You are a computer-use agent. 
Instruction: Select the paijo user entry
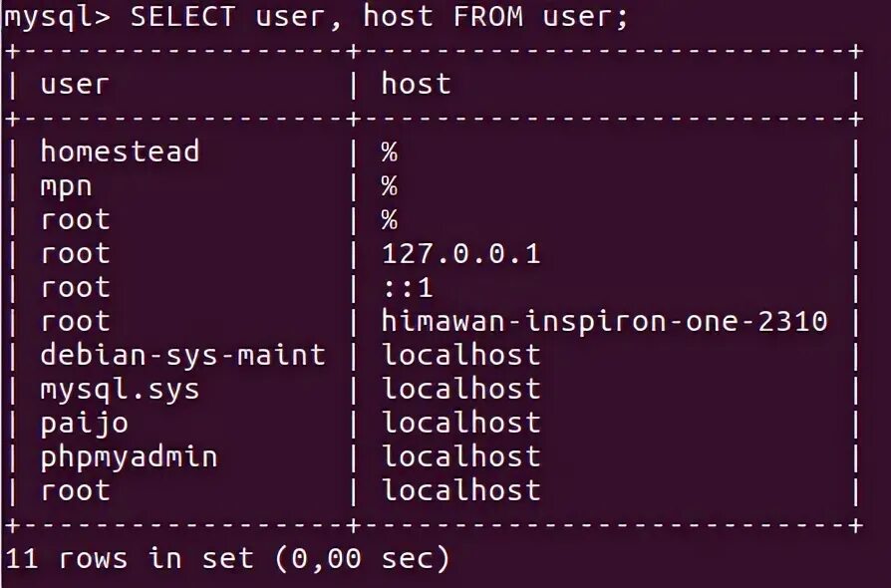pyautogui.click(x=84, y=424)
